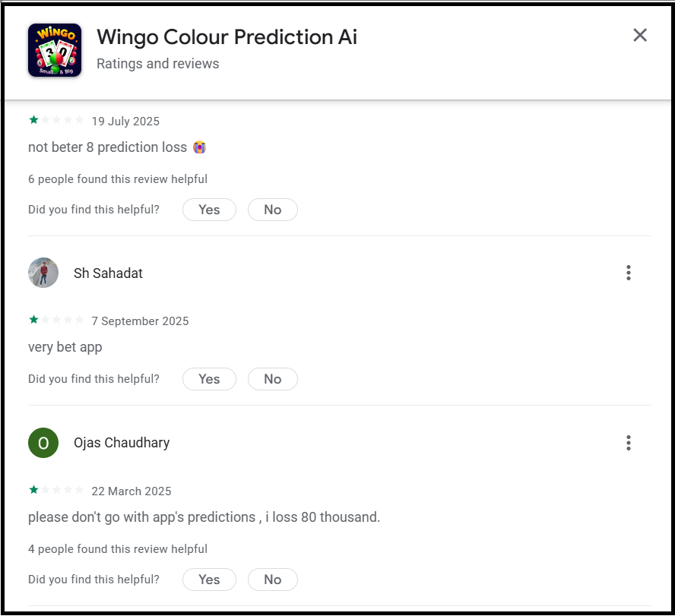Click the Wingo Colour Prediction Ai title
675x616 pixels.
click(227, 36)
